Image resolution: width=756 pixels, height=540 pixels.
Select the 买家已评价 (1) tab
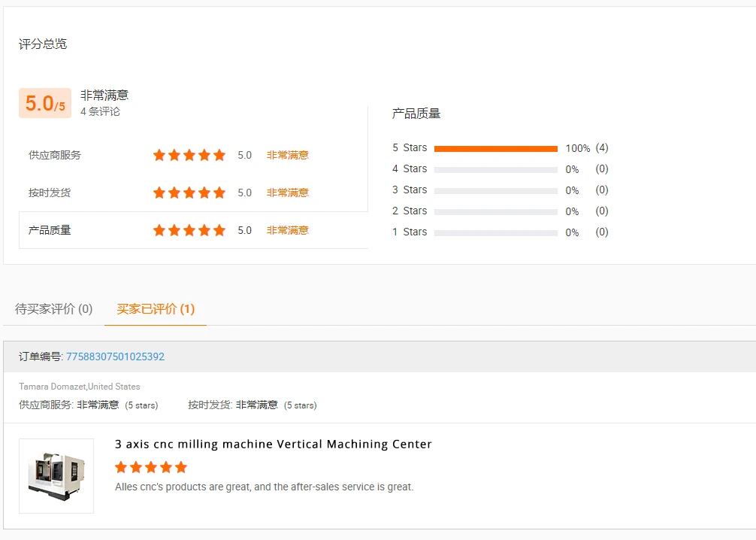(x=156, y=309)
